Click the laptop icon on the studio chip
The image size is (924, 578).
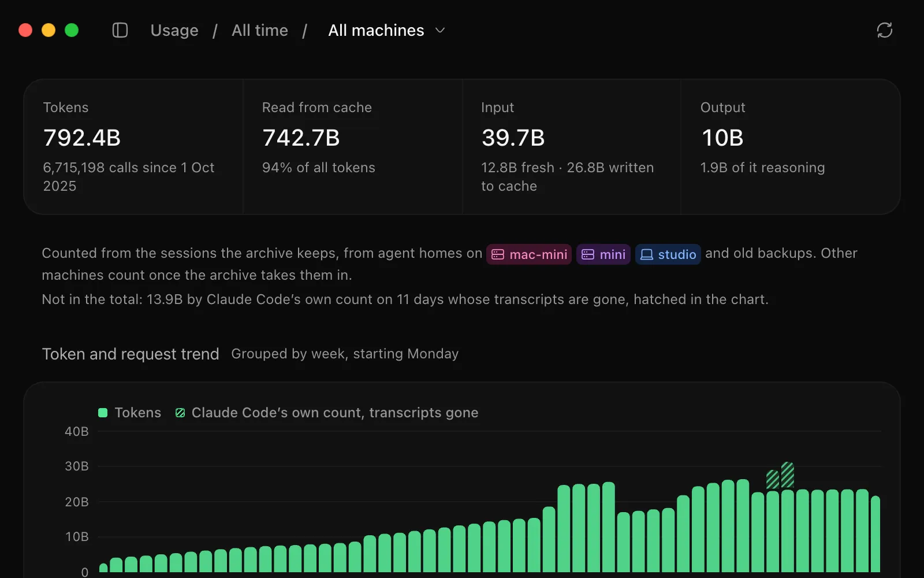[647, 255]
